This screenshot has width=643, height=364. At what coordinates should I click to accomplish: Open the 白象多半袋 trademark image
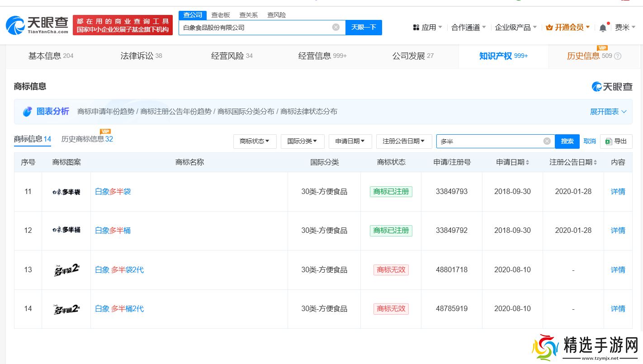[66, 192]
